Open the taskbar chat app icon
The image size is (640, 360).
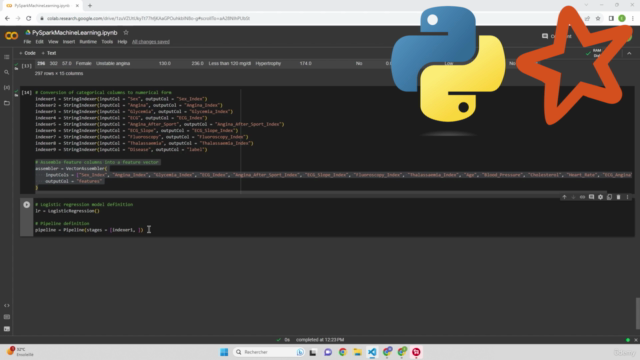pos(328,352)
